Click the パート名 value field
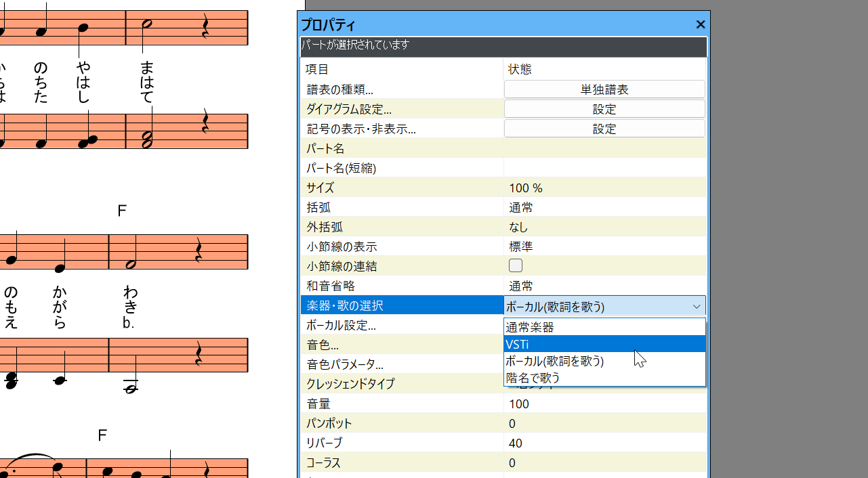The image size is (868, 478). pos(604,148)
